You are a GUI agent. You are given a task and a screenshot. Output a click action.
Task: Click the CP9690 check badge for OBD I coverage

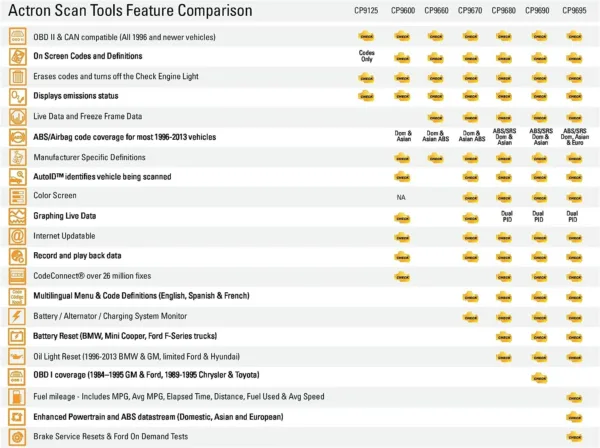[x=539, y=378]
